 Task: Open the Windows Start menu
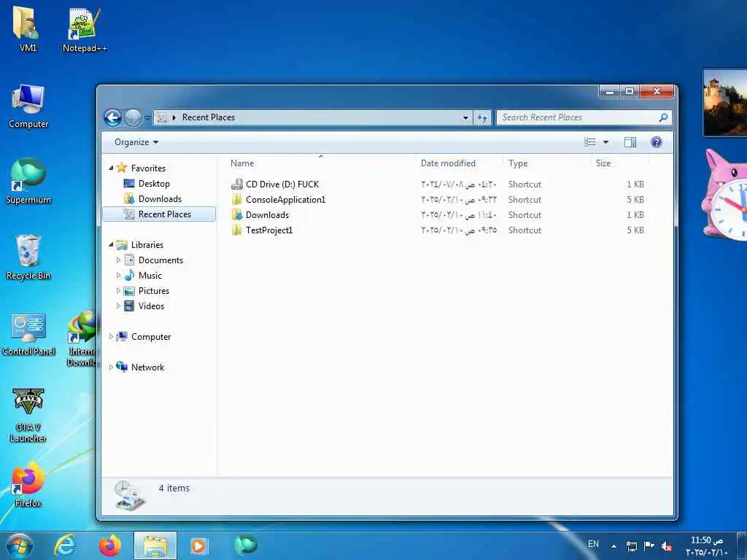tap(19, 545)
